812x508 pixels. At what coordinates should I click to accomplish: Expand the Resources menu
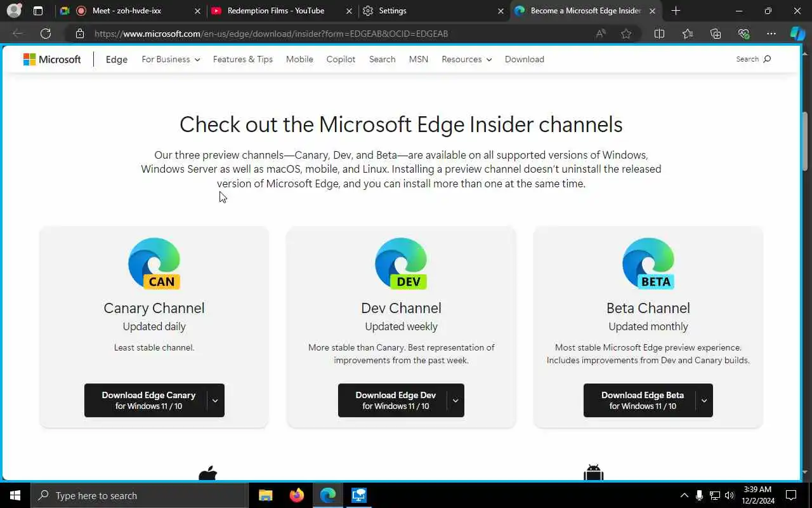pos(466,59)
